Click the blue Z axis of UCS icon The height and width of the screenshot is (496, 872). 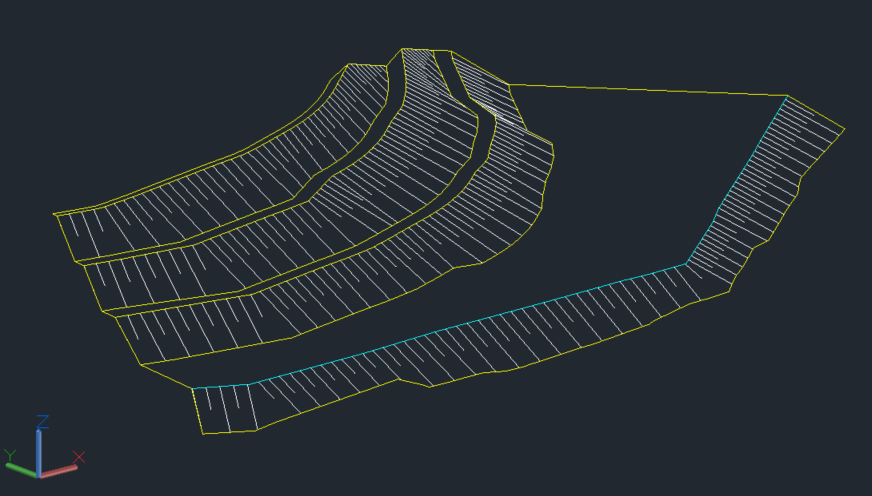pos(38,452)
